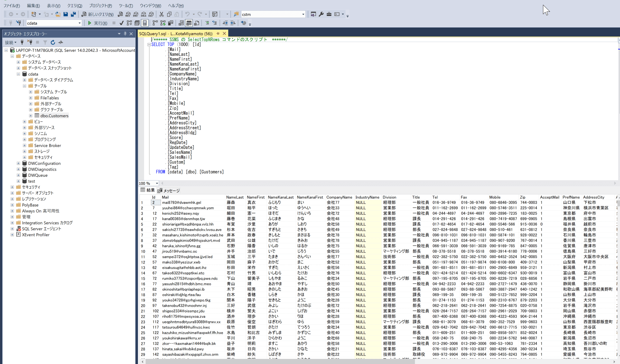Click the results horizontal scrollbar
The image size is (620, 364).
[x=280, y=361]
